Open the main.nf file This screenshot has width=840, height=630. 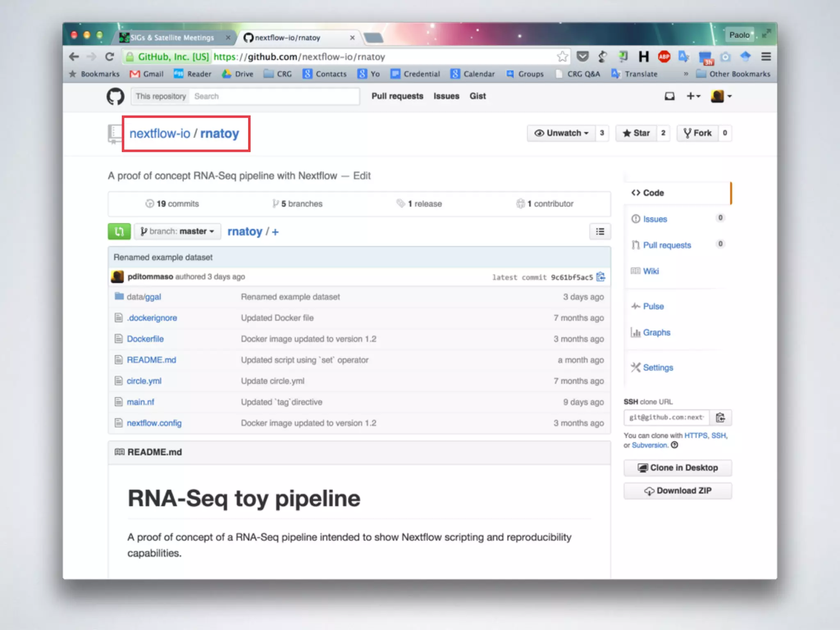point(141,402)
